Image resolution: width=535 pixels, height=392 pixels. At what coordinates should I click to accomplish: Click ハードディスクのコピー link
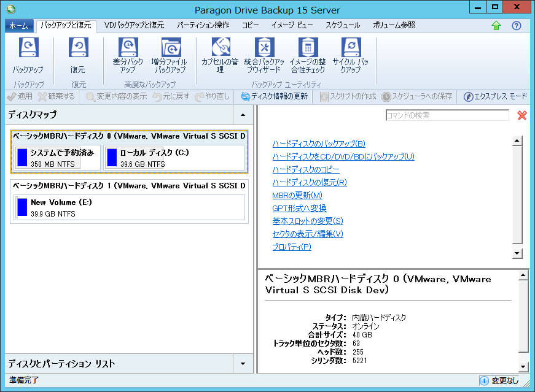coord(306,170)
